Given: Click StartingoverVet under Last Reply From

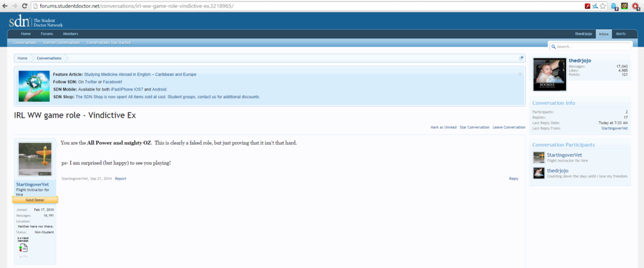Looking at the screenshot, I should (x=614, y=128).
